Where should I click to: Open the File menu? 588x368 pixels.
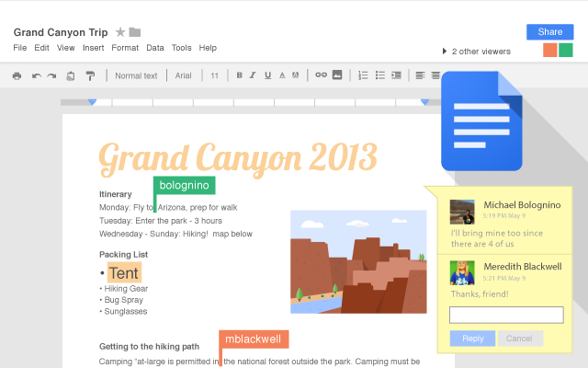tap(20, 48)
